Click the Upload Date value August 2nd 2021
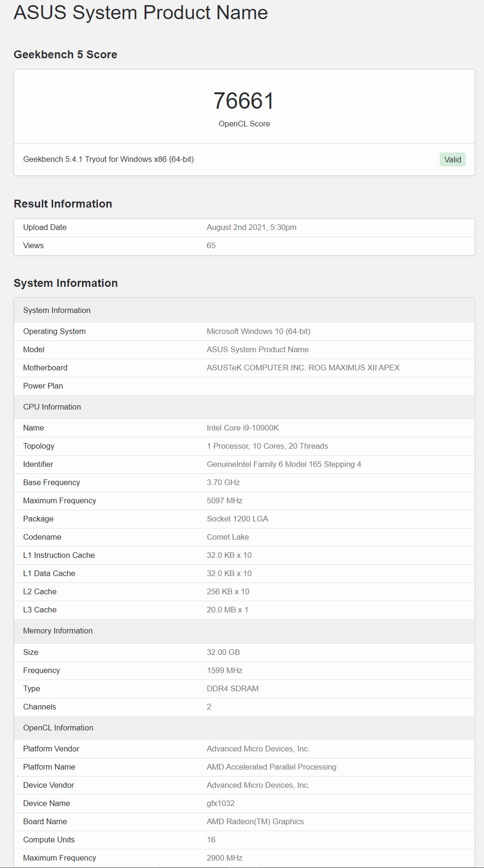Image resolution: width=484 pixels, height=868 pixels. tap(251, 227)
